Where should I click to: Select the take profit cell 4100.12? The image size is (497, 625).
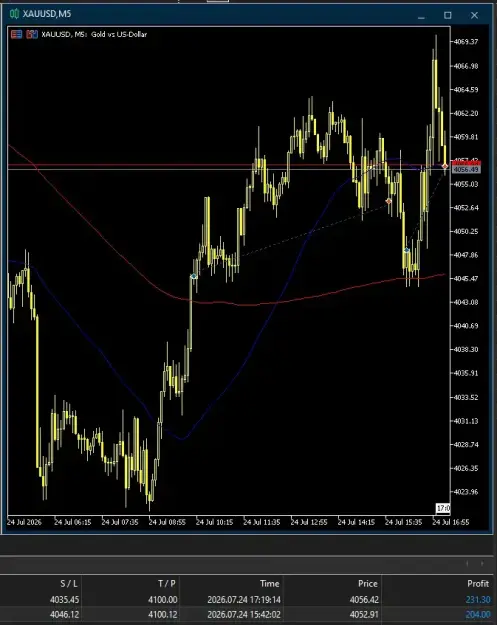[163, 615]
